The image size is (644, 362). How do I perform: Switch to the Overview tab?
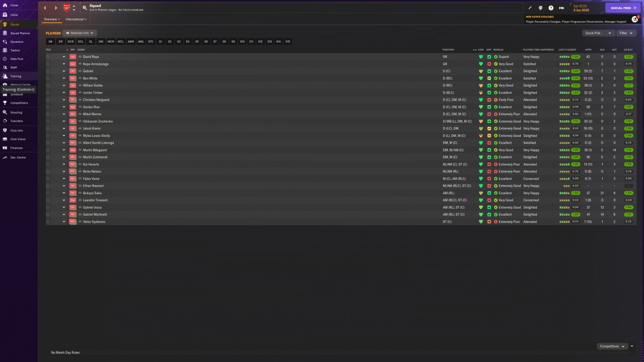[x=51, y=19]
